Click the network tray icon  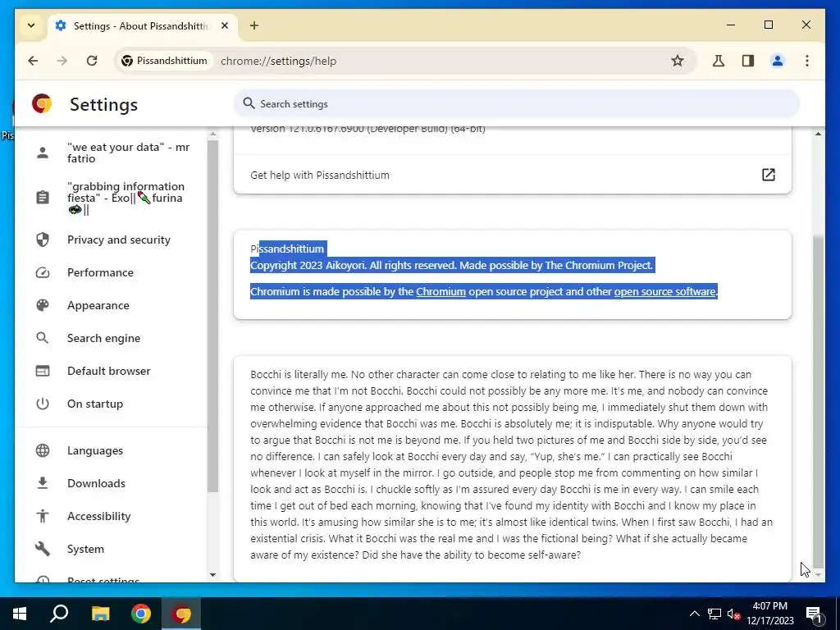point(714,614)
